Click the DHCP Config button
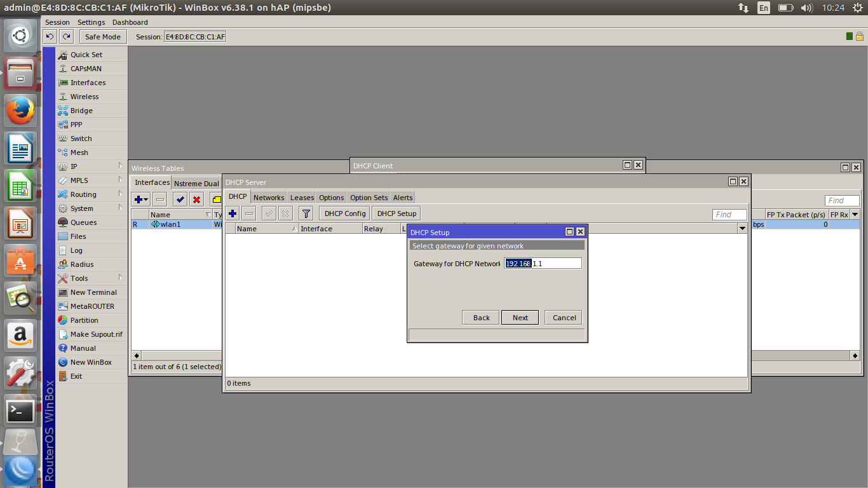The height and width of the screenshot is (488, 868). (345, 213)
